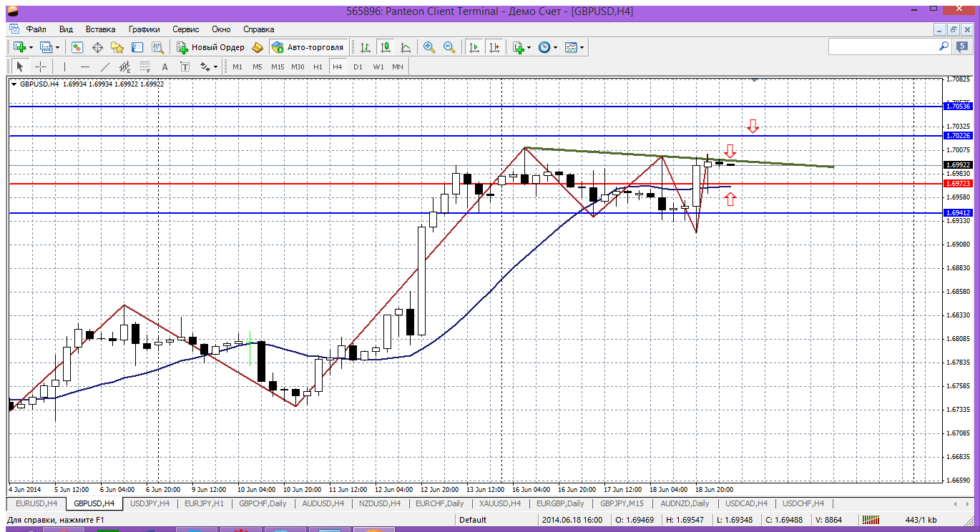Open the Вид menu
This screenshot has height=532, width=980.
[66, 29]
